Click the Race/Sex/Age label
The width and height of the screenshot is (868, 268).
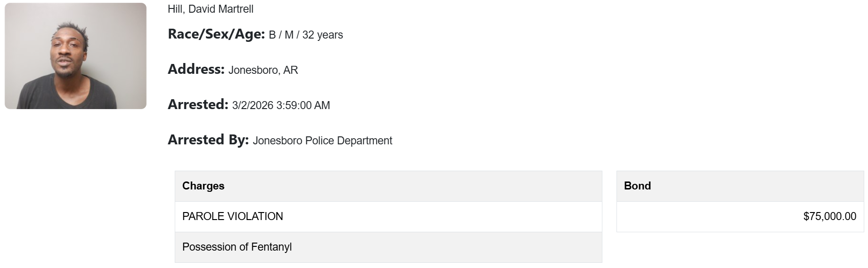[x=216, y=34]
